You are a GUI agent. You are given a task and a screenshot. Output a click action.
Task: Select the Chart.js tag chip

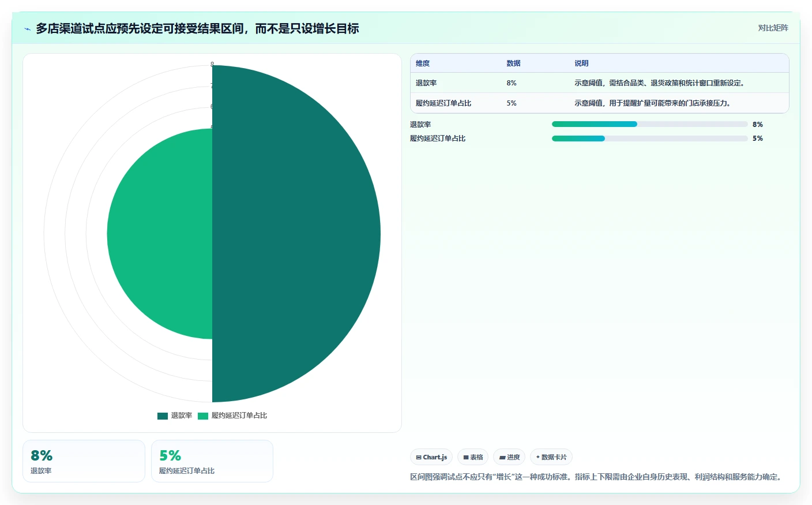431,457
